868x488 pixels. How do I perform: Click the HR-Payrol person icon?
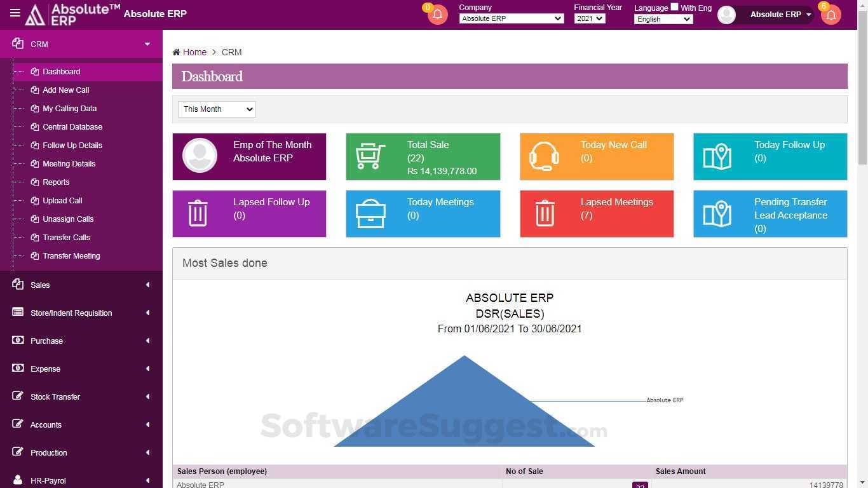[18, 480]
